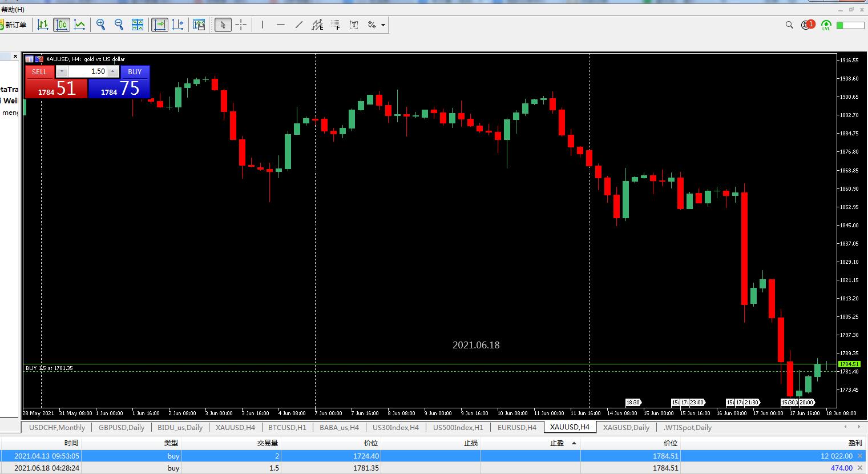
Task: Toggle chart shift from right edge
Action: (x=177, y=25)
